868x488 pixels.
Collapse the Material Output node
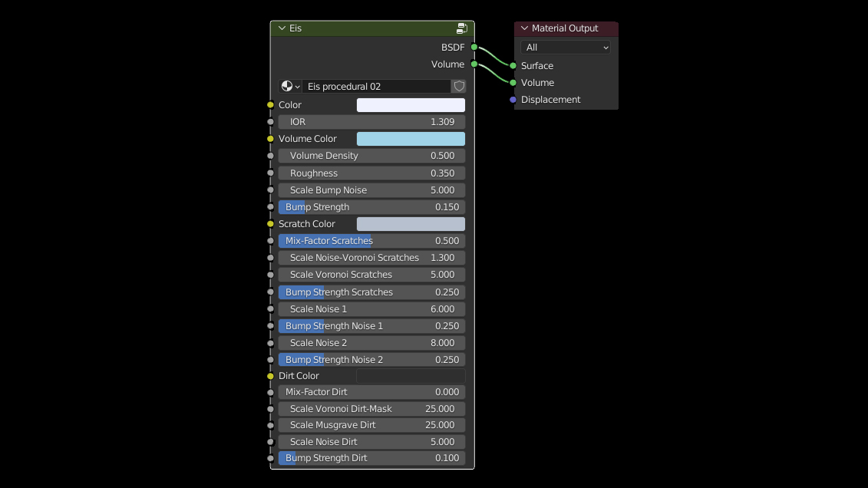[525, 28]
